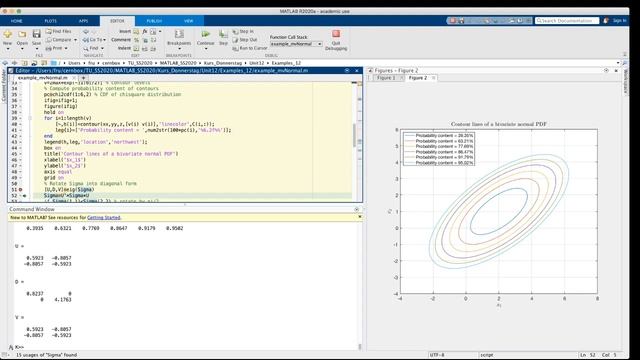Click the Go To button

tap(93, 40)
